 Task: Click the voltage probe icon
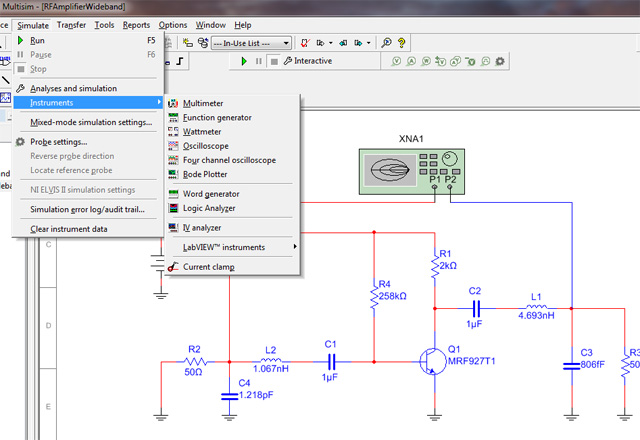(x=396, y=61)
